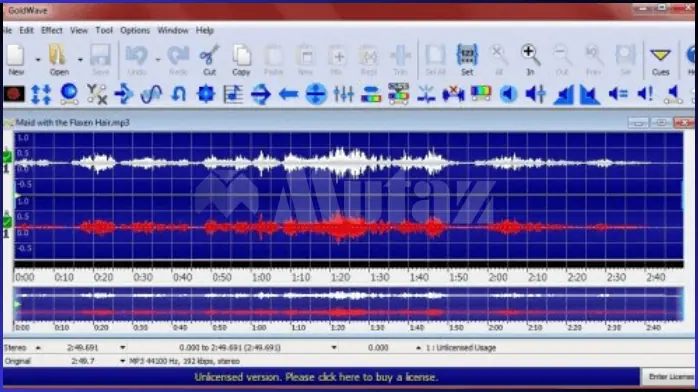
Task: Open the Tool menu
Action: point(104,30)
